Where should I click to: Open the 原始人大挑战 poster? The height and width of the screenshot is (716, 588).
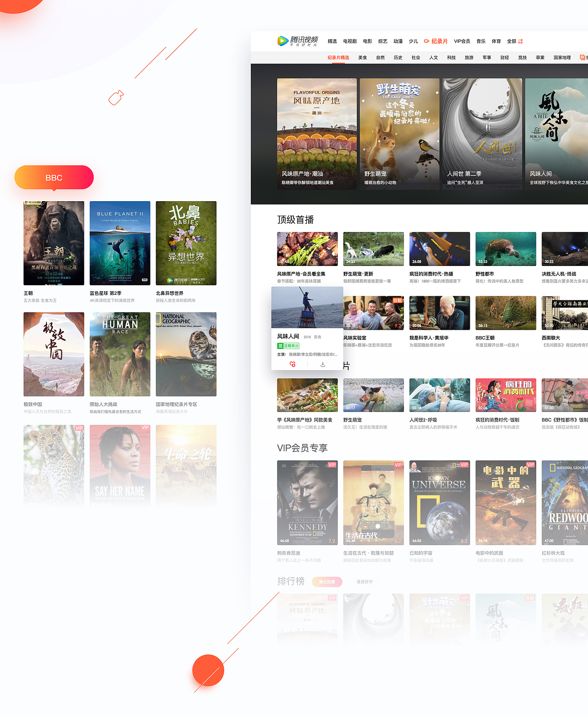coord(120,354)
